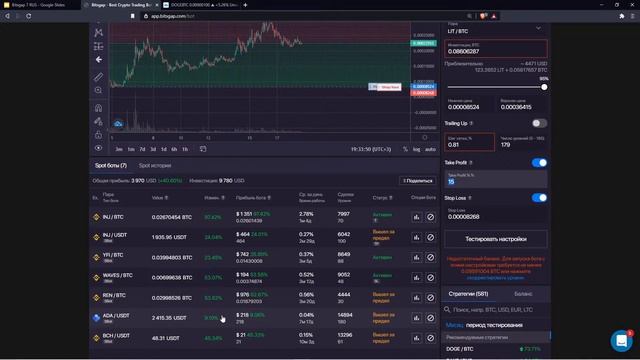
Task: Stop the YFI / BTC bot
Action: [x=430, y=258]
